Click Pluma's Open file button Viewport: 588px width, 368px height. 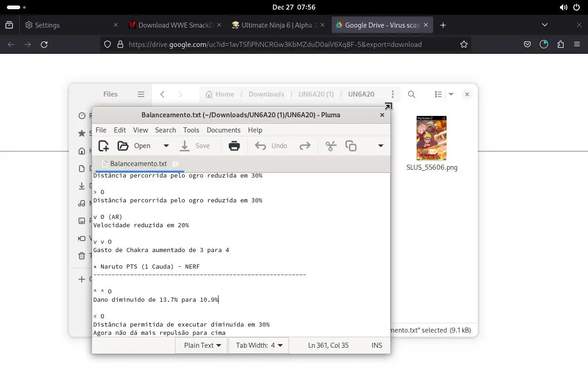click(134, 146)
